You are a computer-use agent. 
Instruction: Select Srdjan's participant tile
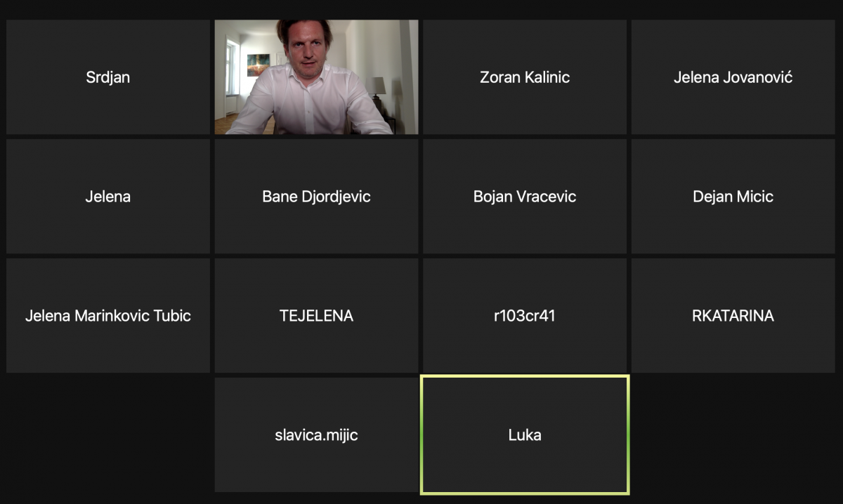(x=108, y=77)
